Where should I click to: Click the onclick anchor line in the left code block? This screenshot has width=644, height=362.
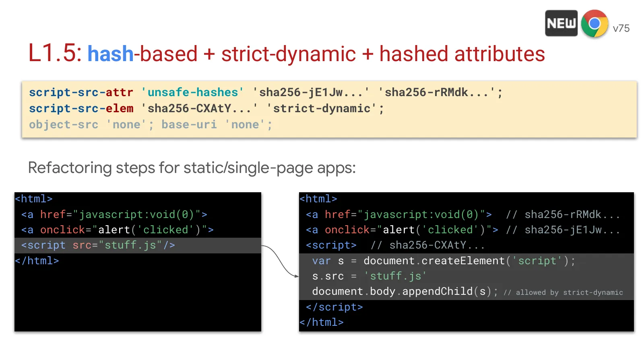(x=118, y=230)
